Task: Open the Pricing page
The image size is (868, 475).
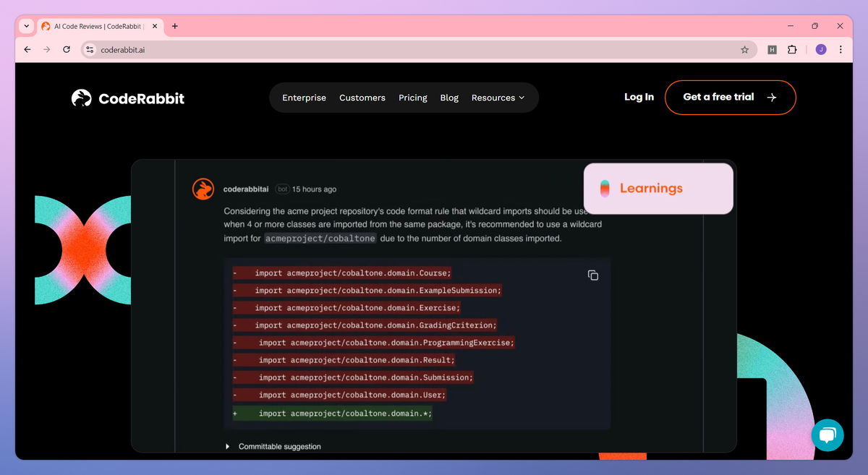Action: point(413,98)
